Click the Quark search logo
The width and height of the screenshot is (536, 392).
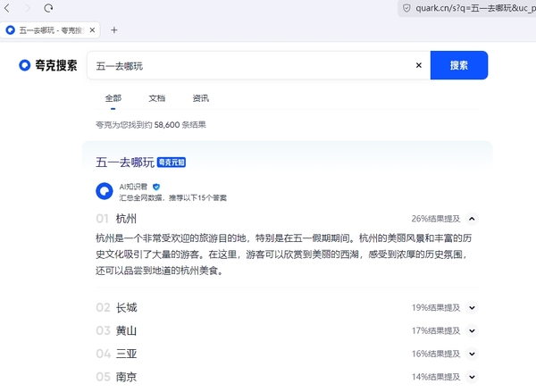(48, 65)
